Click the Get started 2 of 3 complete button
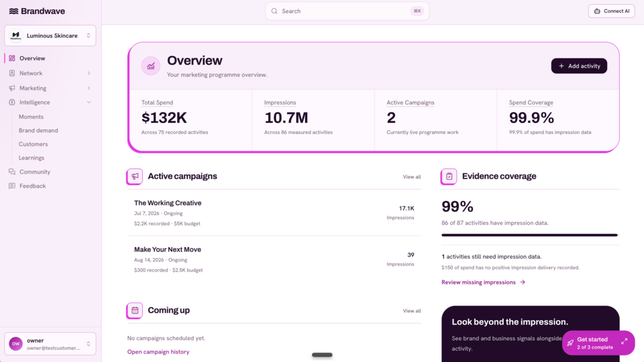Viewport: 644px width, 362px height. [x=598, y=343]
